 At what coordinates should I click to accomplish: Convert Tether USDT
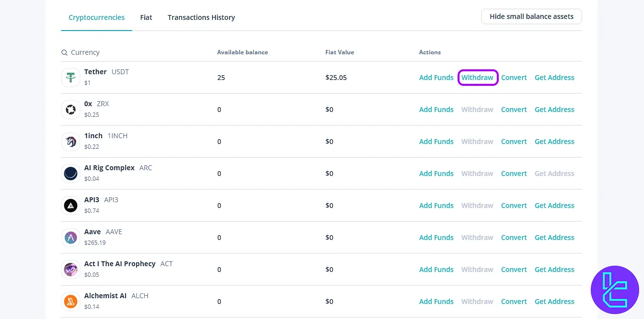click(x=514, y=78)
